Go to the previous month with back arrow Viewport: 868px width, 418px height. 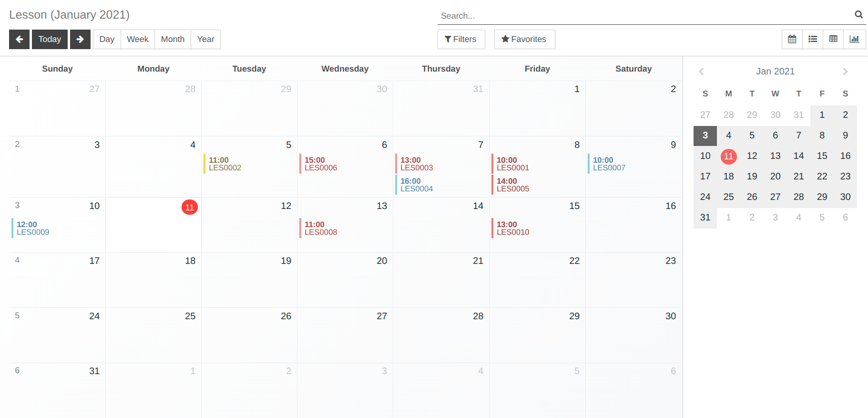(19, 39)
